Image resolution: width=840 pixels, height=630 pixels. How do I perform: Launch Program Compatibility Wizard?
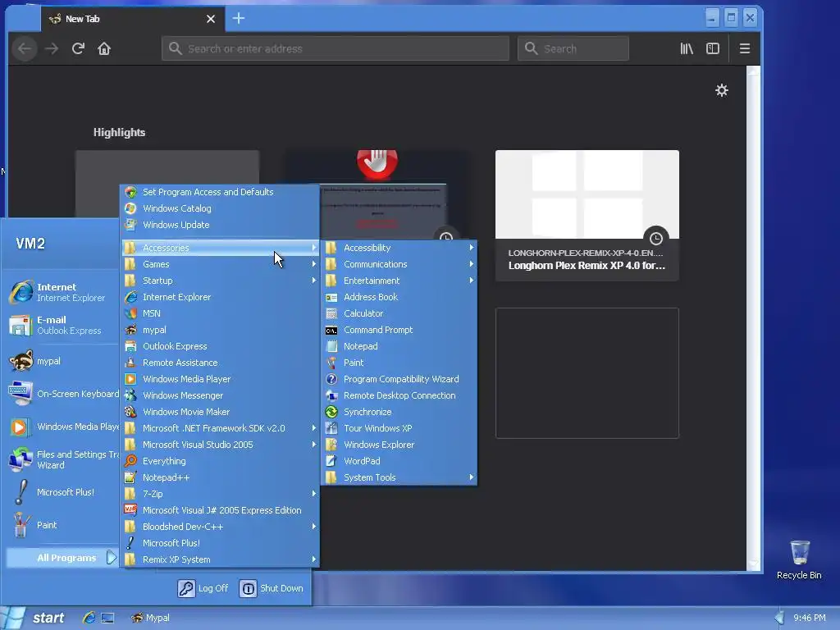click(399, 379)
